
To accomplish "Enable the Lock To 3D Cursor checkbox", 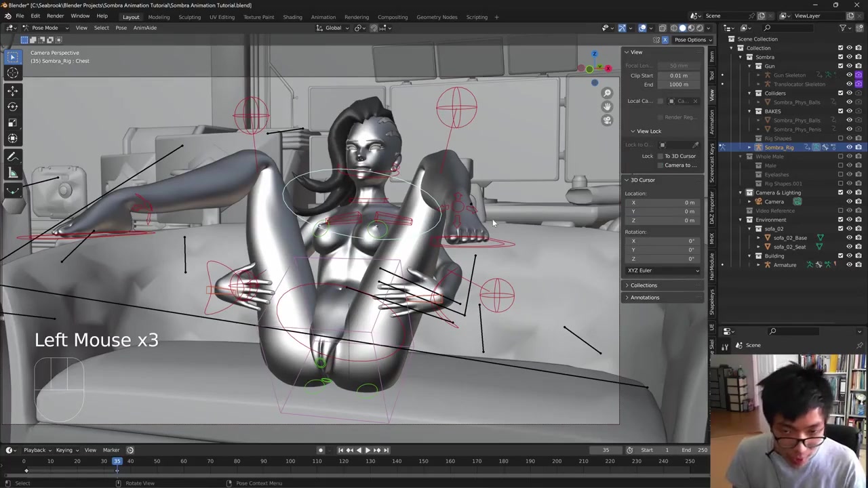I will (660, 156).
